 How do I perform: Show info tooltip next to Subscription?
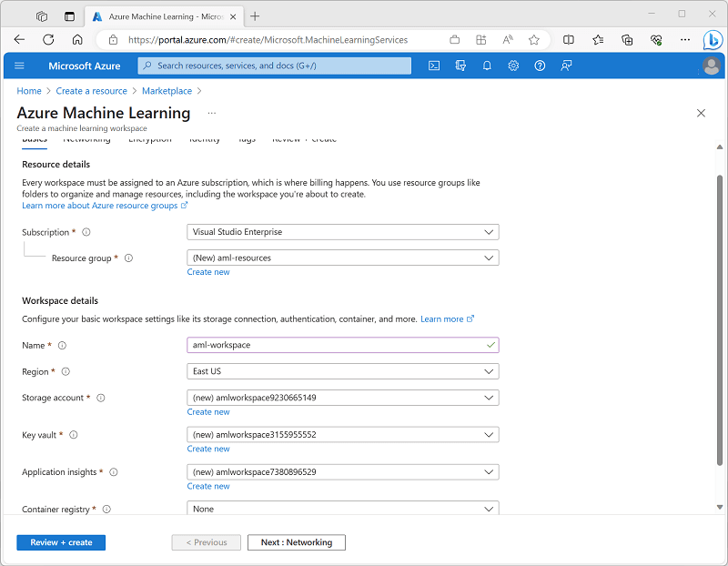coord(85,232)
